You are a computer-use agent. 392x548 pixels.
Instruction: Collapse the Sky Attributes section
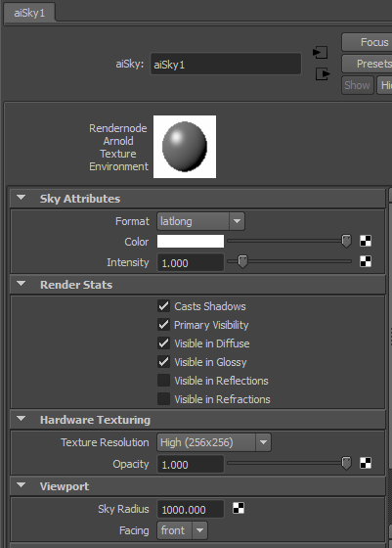(22, 198)
